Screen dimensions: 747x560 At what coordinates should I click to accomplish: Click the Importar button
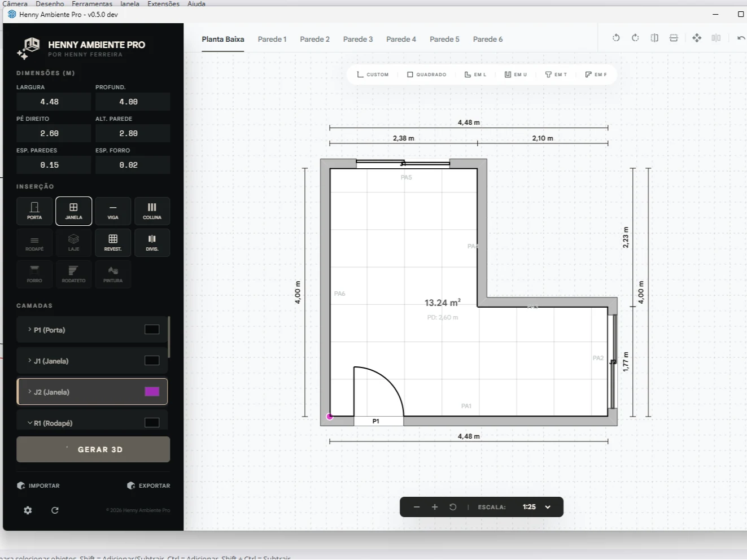38,485
